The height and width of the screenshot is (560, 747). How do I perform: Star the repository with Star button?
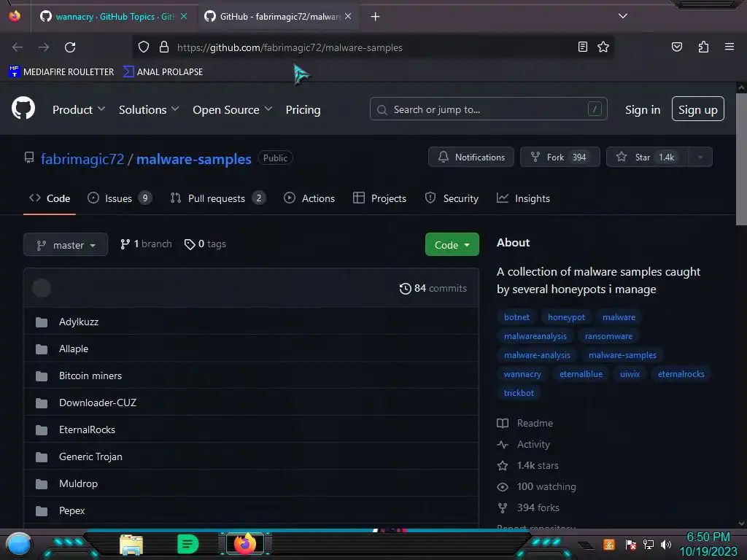coord(648,157)
